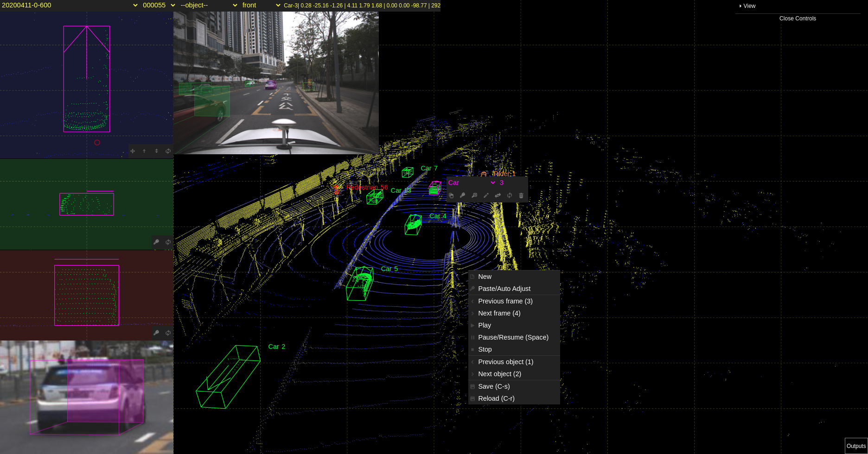Lock the Car 3 annotation with key icon
Viewport: 868px width, 454px height.
point(463,195)
